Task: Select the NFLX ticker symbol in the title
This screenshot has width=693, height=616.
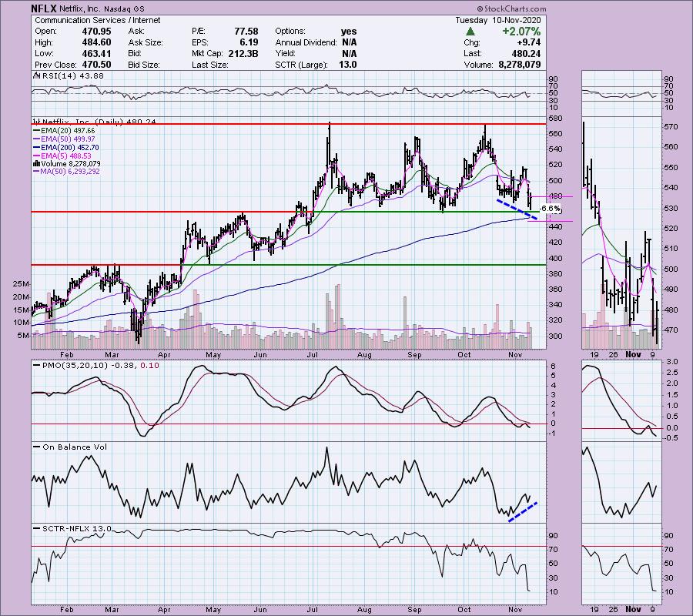Action: (43, 8)
